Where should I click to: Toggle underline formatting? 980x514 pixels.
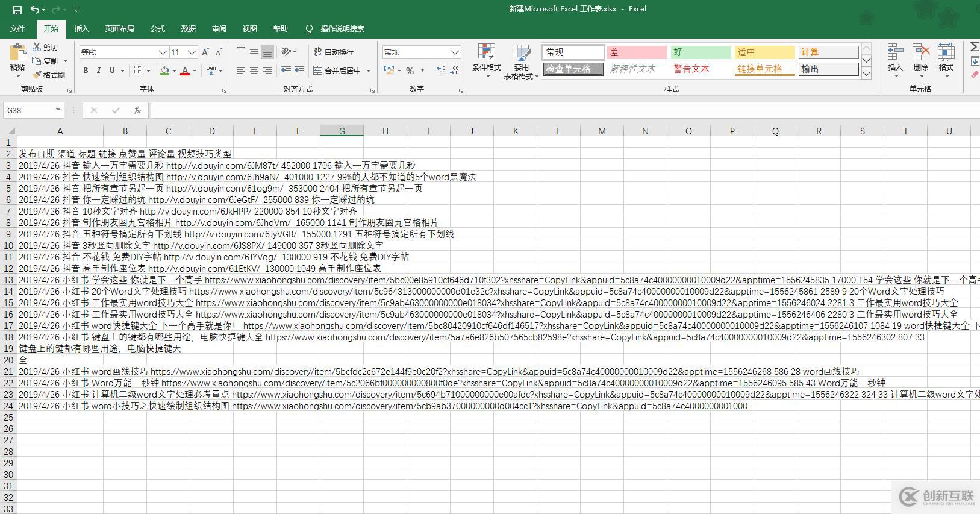[112, 71]
